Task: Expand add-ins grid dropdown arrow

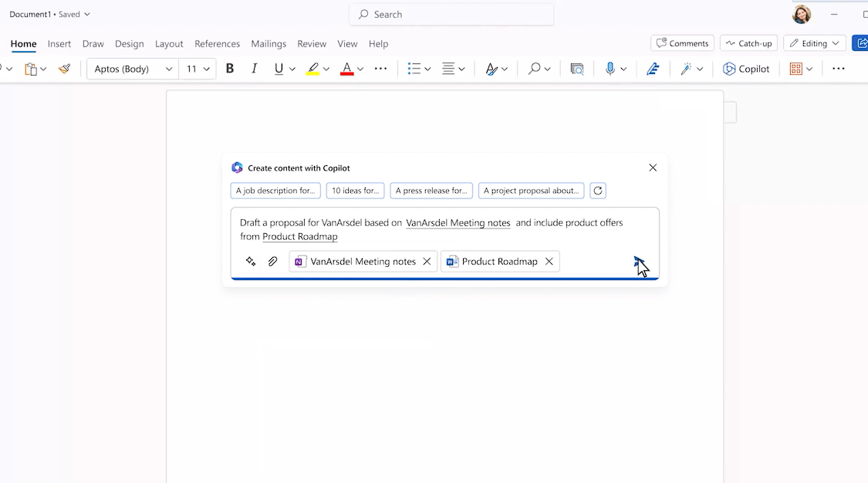Action: [809, 69]
